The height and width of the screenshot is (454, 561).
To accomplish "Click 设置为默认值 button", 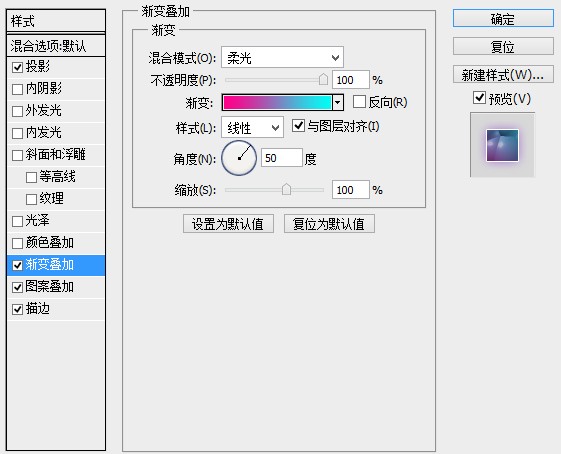I will (228, 224).
